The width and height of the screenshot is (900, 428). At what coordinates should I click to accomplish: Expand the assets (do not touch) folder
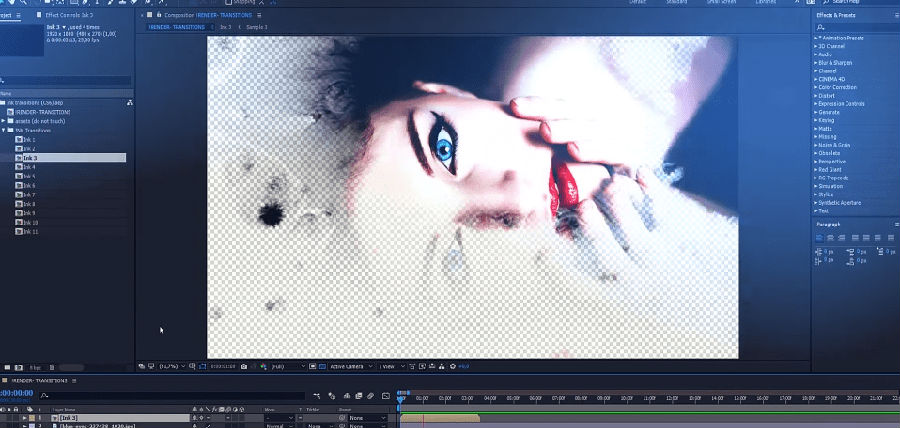[4, 121]
